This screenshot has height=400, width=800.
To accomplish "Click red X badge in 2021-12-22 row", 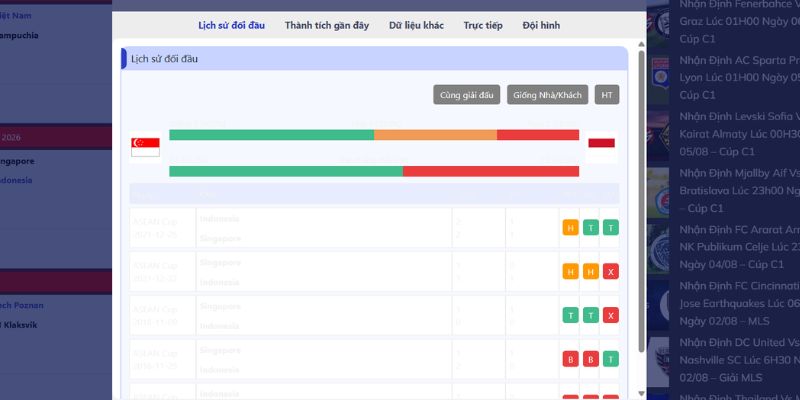I will click(610, 271).
